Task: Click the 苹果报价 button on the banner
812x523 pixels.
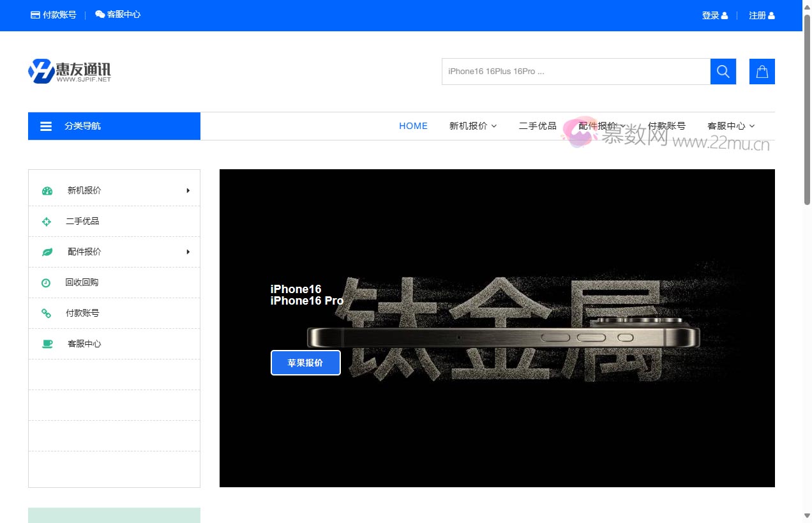Action: (306, 363)
